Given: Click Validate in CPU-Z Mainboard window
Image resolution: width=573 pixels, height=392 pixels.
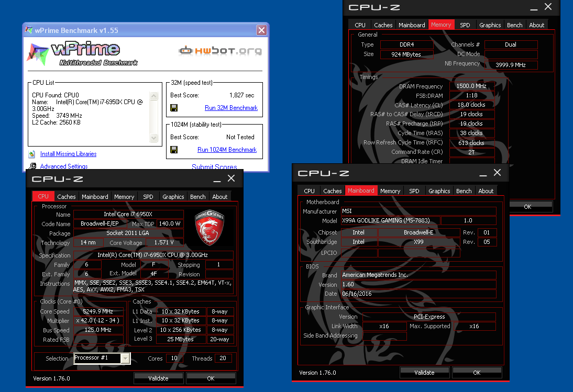Looking at the screenshot, I should click(424, 372).
